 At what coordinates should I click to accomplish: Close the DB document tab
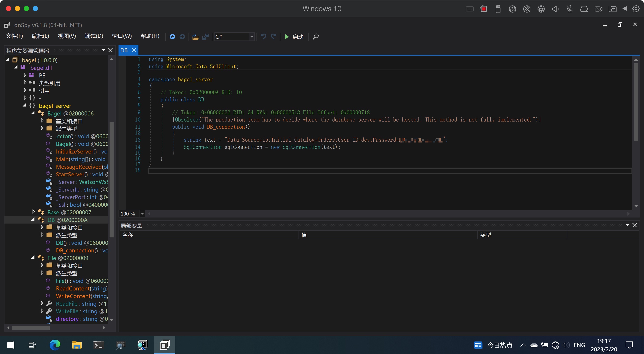point(134,50)
